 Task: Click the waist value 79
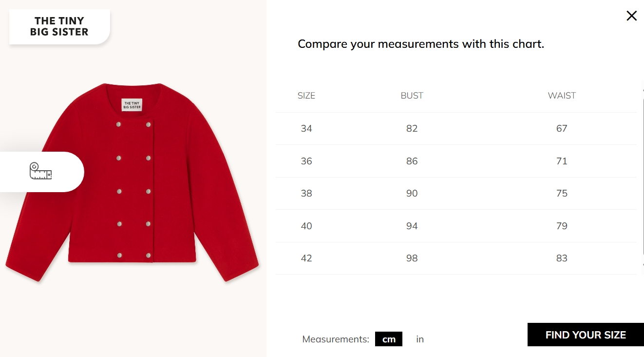click(x=562, y=226)
